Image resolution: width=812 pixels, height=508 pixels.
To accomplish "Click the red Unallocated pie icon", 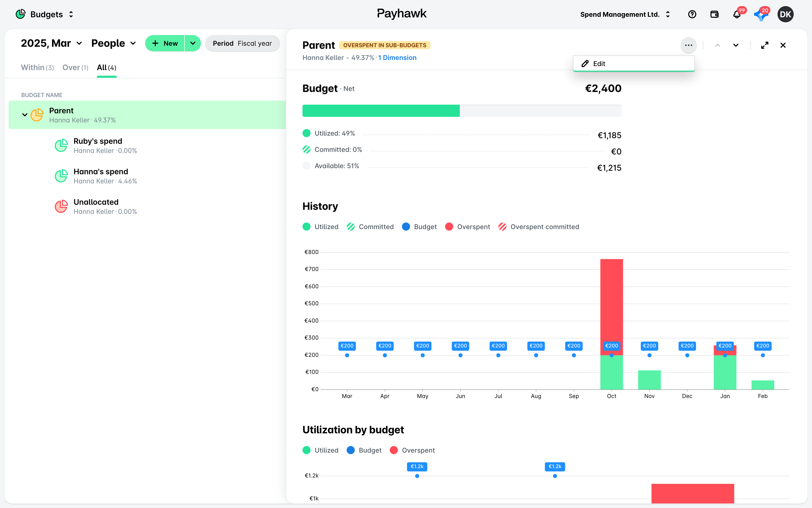I will click(x=61, y=207).
